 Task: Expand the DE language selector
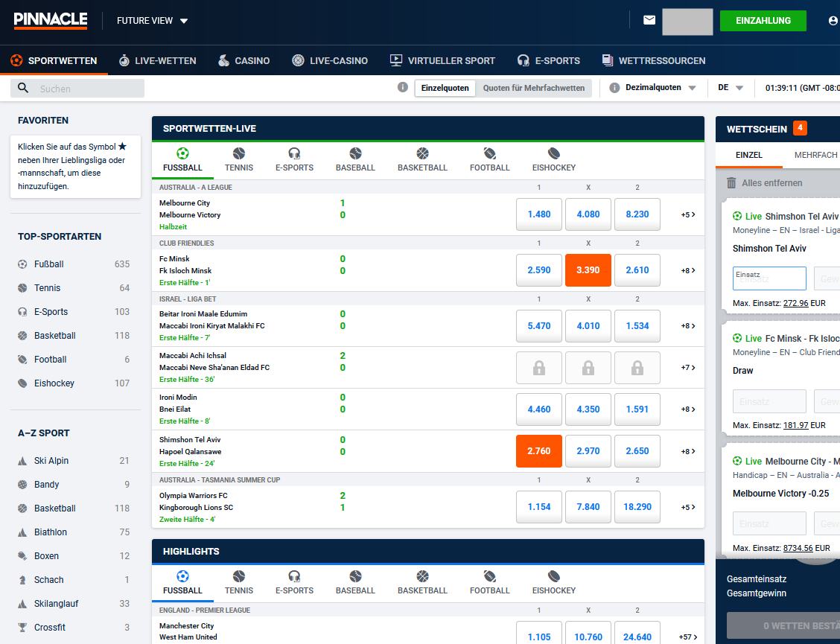730,88
